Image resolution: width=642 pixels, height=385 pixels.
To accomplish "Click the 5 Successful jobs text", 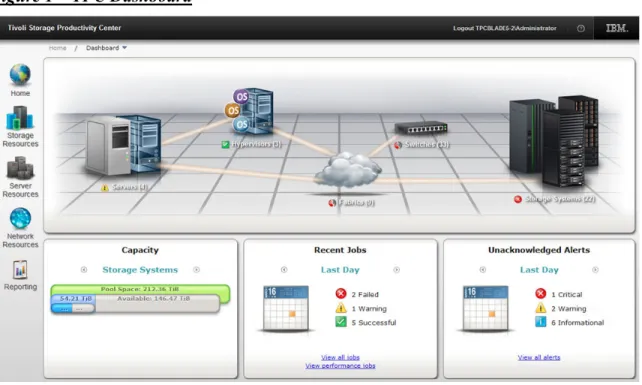I will [374, 323].
